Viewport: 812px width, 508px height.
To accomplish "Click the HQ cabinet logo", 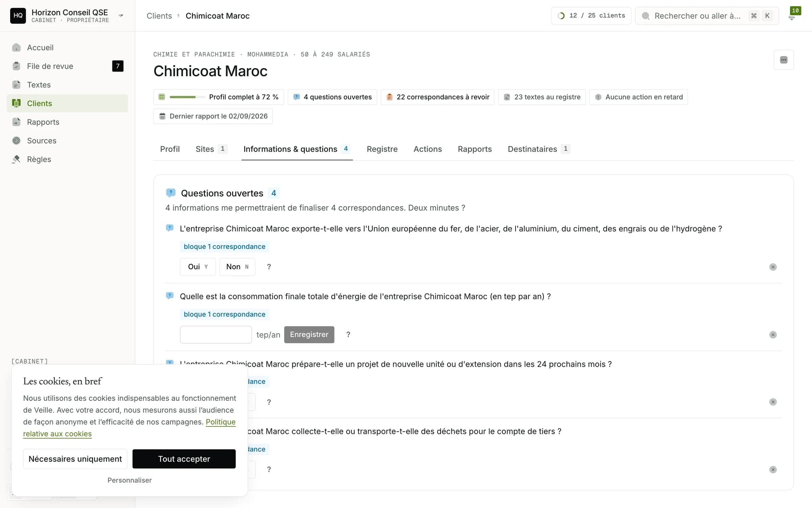I will [18, 16].
